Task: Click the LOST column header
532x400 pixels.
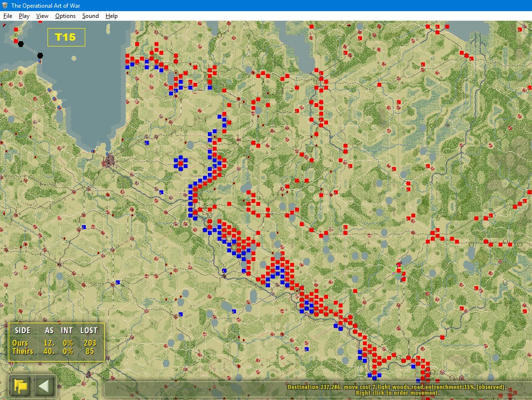Action: (89, 330)
